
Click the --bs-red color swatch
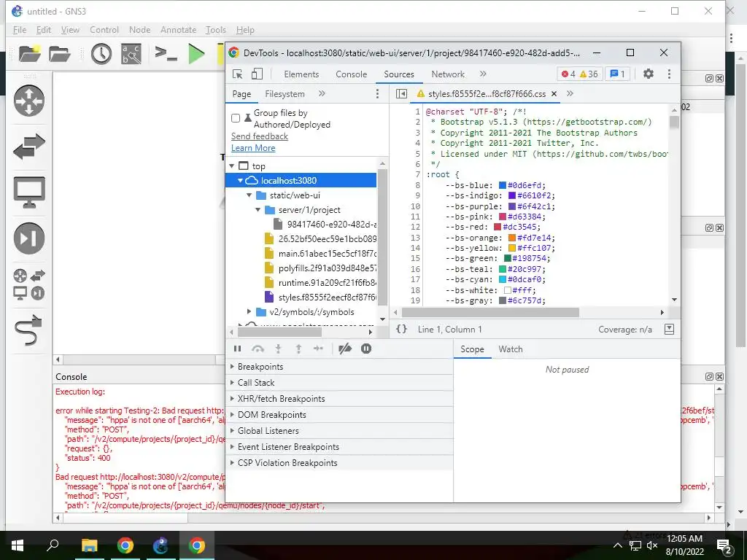(x=498, y=227)
